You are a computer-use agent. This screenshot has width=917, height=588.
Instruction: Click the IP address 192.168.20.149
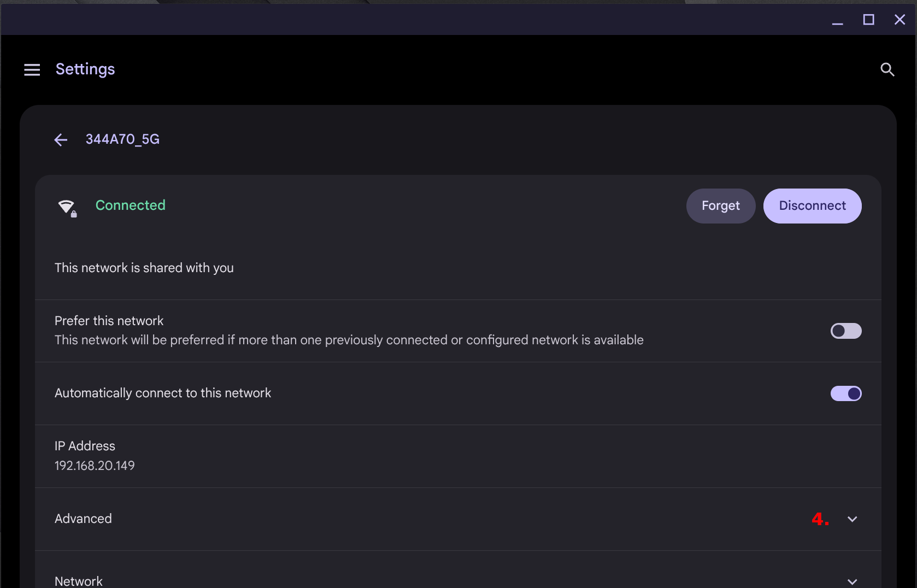point(95,466)
